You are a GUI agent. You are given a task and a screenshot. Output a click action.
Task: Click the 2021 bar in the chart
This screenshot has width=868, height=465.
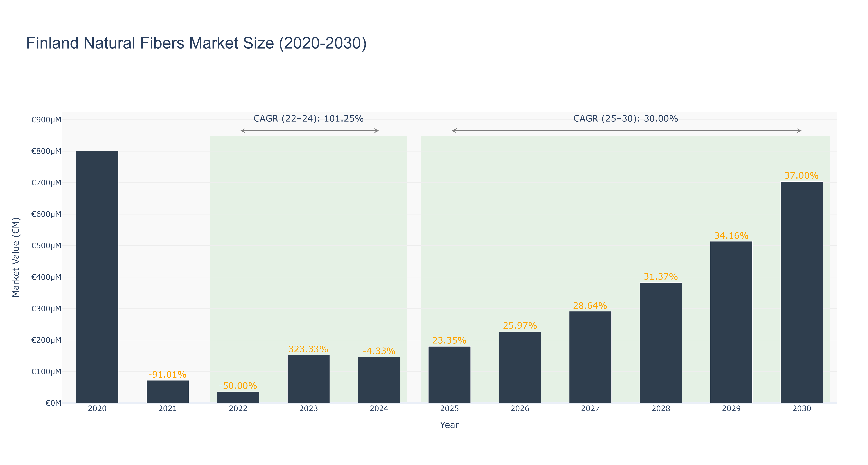167,392
